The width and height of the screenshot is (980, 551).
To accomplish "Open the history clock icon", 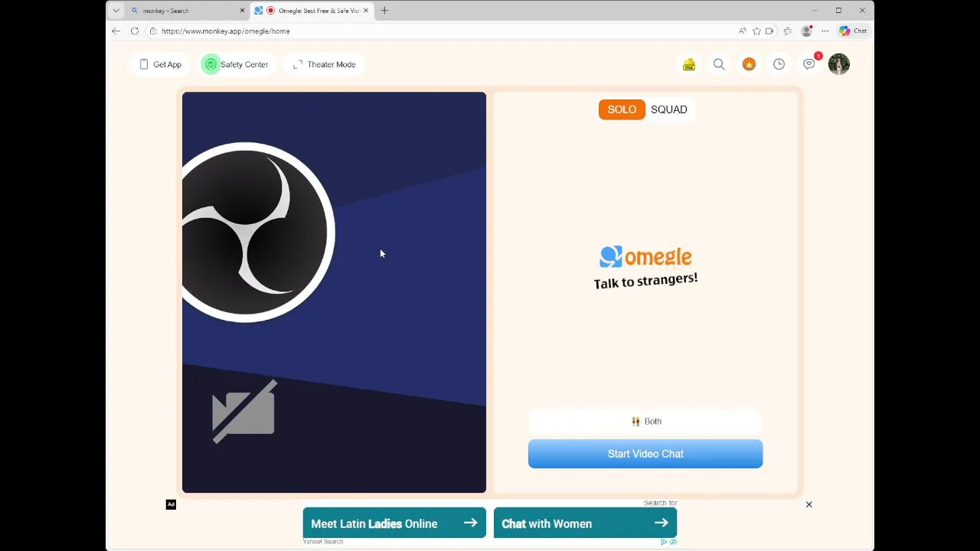I will (x=779, y=64).
